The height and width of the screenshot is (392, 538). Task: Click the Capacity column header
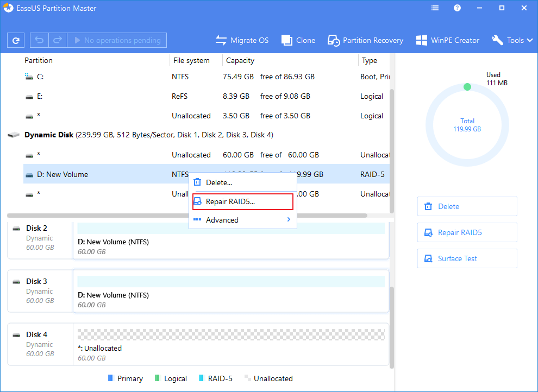point(240,60)
